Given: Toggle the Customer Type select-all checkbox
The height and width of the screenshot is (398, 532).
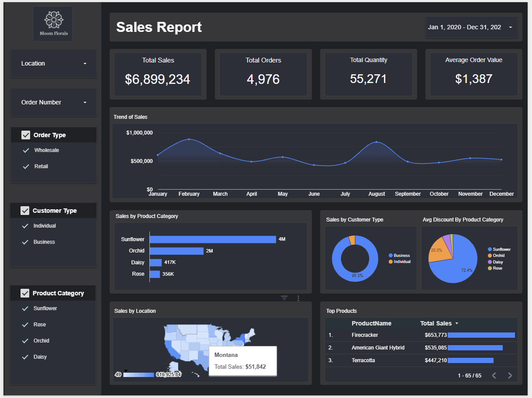Looking at the screenshot, I should (25, 211).
